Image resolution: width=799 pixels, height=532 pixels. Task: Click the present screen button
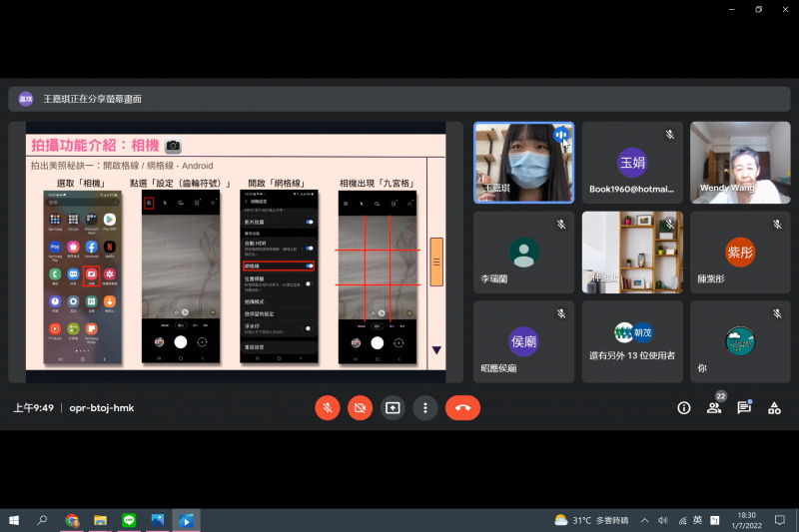coord(393,407)
